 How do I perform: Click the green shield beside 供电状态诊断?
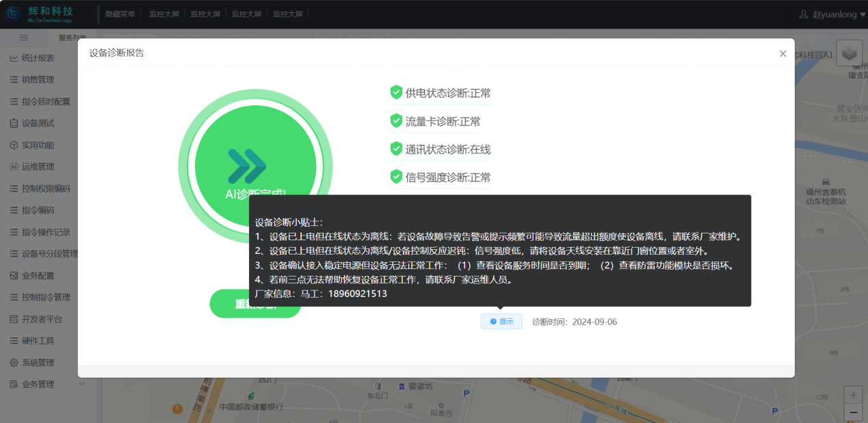tap(396, 92)
